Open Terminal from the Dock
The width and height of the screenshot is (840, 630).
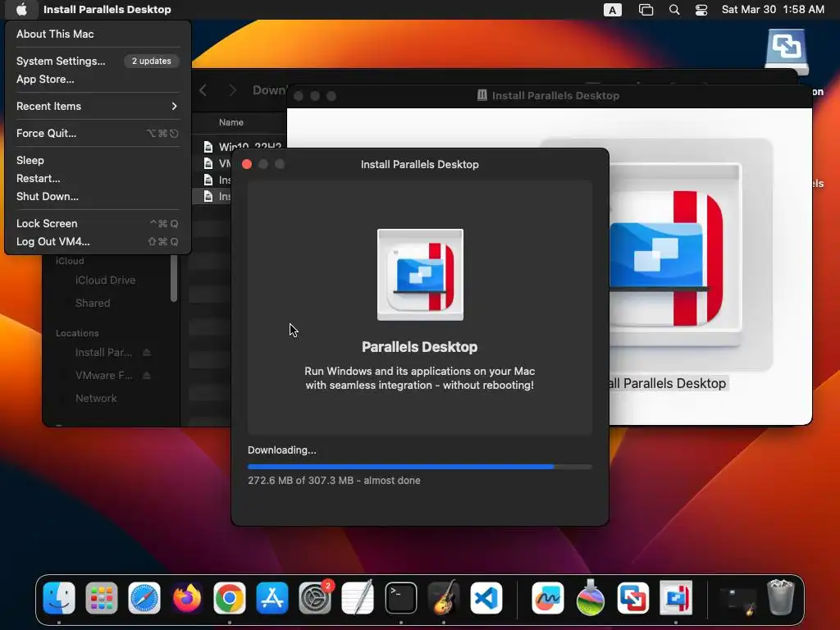[400, 598]
